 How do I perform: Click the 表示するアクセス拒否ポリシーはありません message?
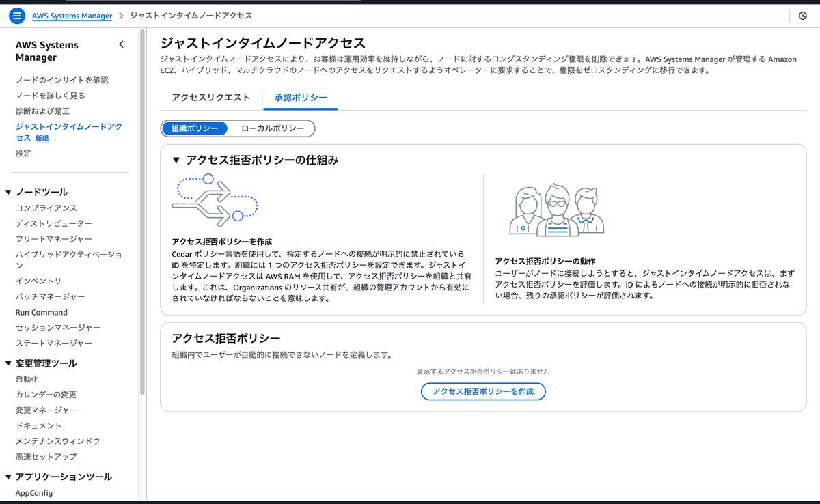click(x=483, y=372)
